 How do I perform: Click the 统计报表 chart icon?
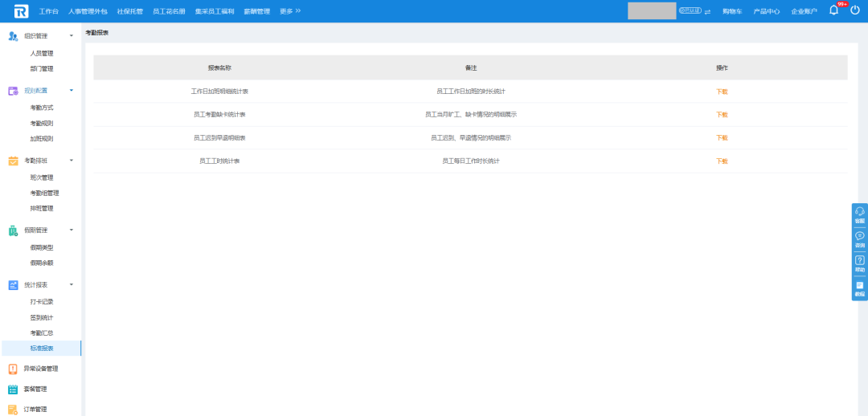(x=14, y=285)
